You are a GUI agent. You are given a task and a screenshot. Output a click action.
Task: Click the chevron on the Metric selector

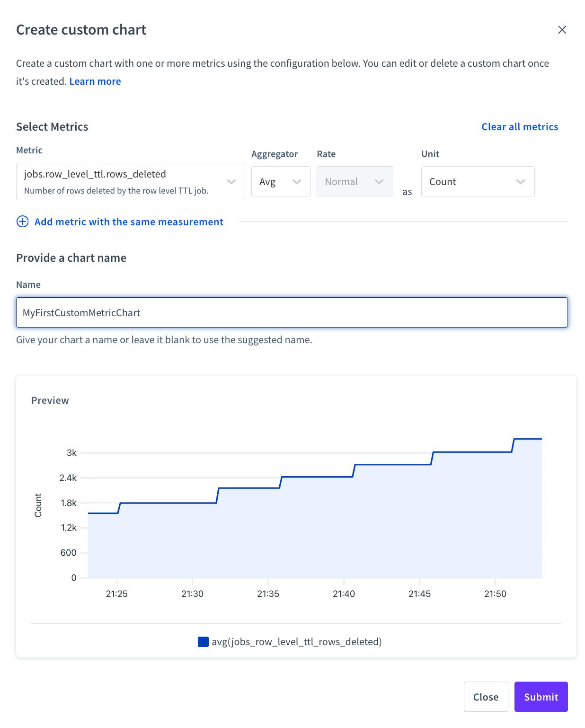pos(231,181)
